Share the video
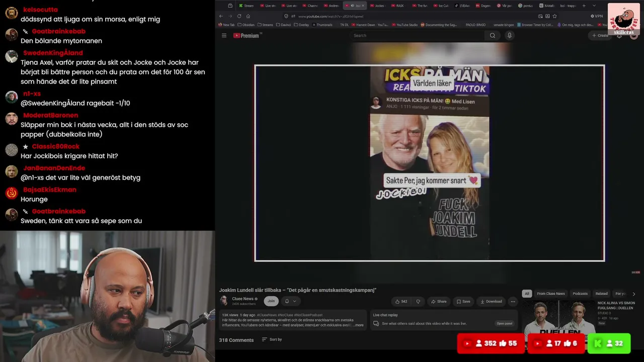 click(x=439, y=302)
